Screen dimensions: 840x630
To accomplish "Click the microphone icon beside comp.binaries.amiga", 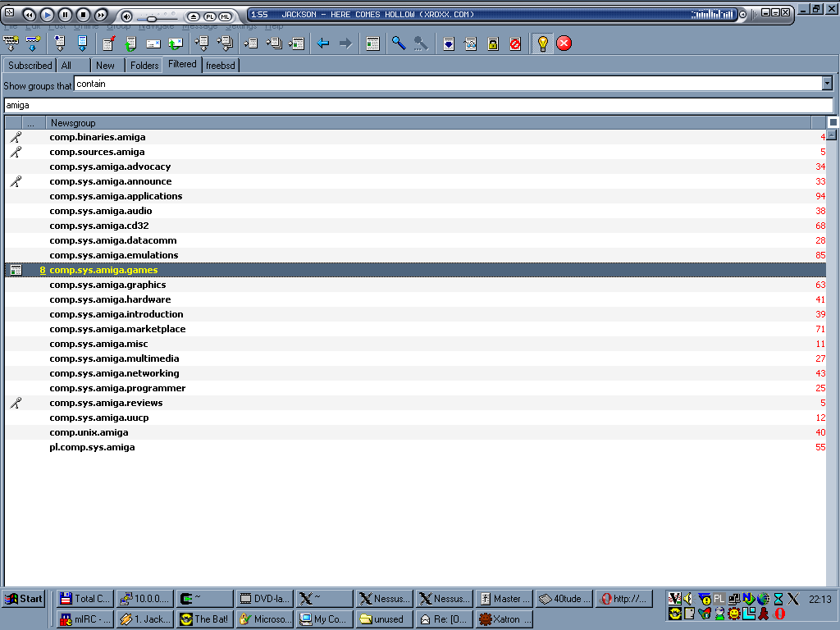I will [16, 137].
